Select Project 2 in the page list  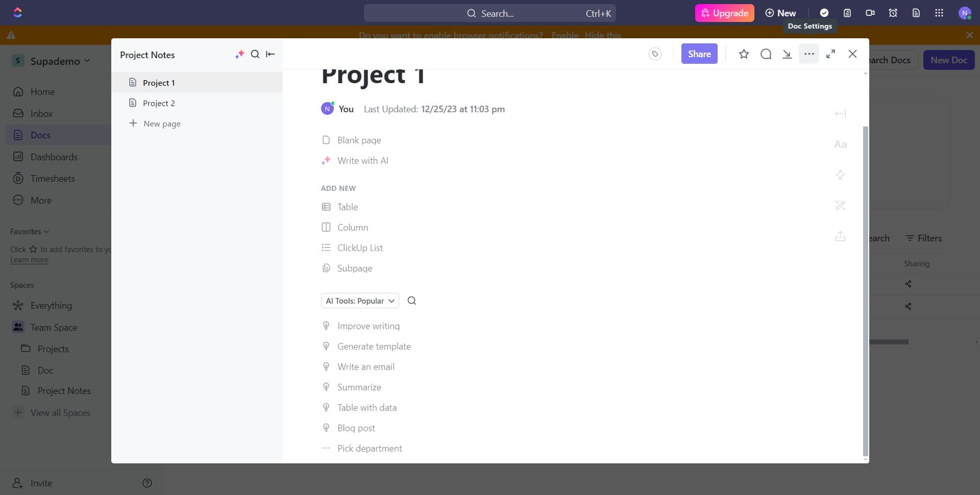point(158,103)
